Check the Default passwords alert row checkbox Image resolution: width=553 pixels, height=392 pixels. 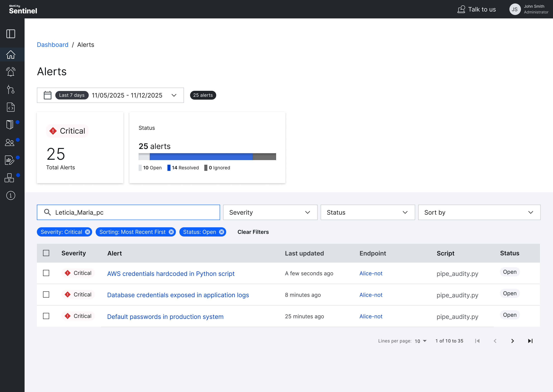point(46,316)
